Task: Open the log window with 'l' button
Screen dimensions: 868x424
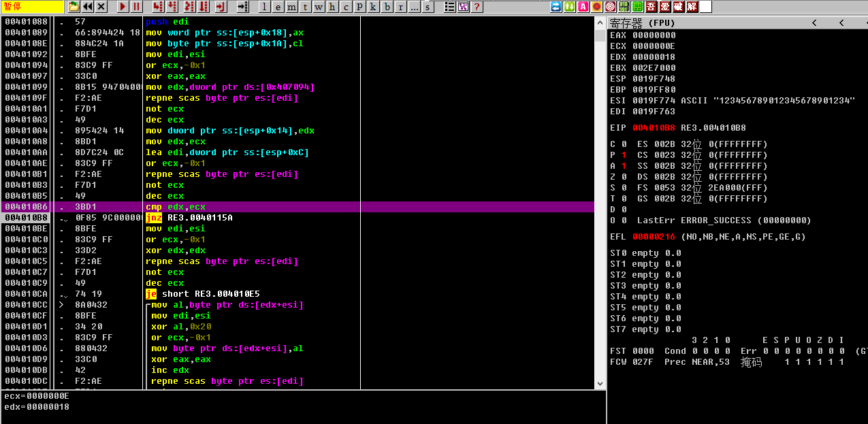Action: pos(264,7)
